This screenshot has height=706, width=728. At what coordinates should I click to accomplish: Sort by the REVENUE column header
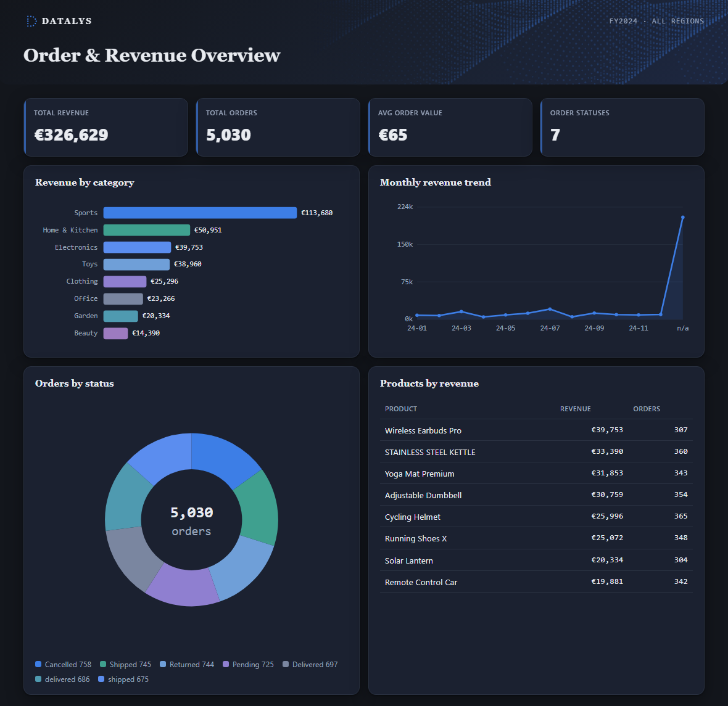(x=575, y=409)
